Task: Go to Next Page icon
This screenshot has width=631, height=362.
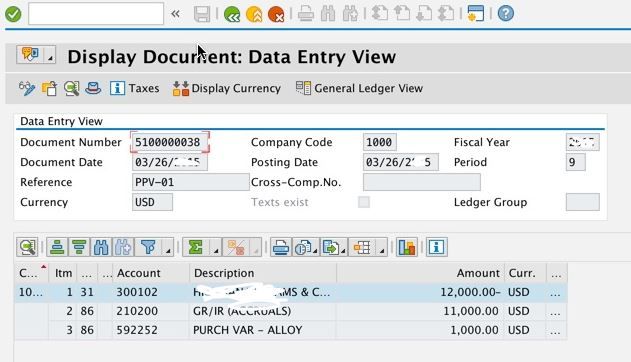Action: (424, 14)
